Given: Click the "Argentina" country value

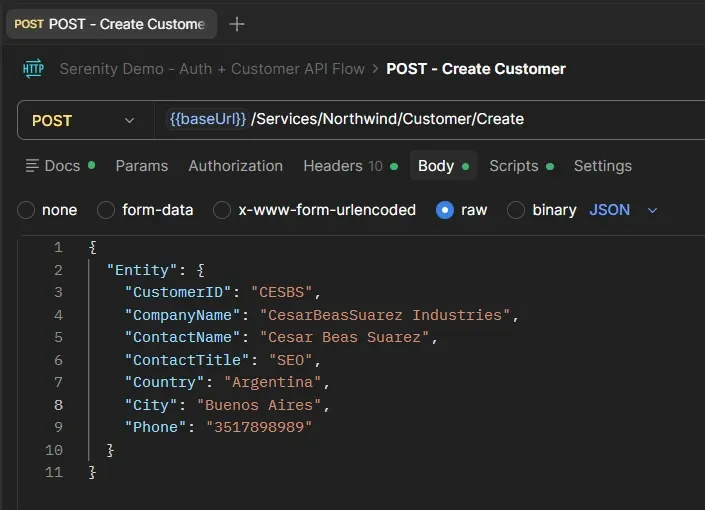Looking at the screenshot, I should tap(272, 382).
